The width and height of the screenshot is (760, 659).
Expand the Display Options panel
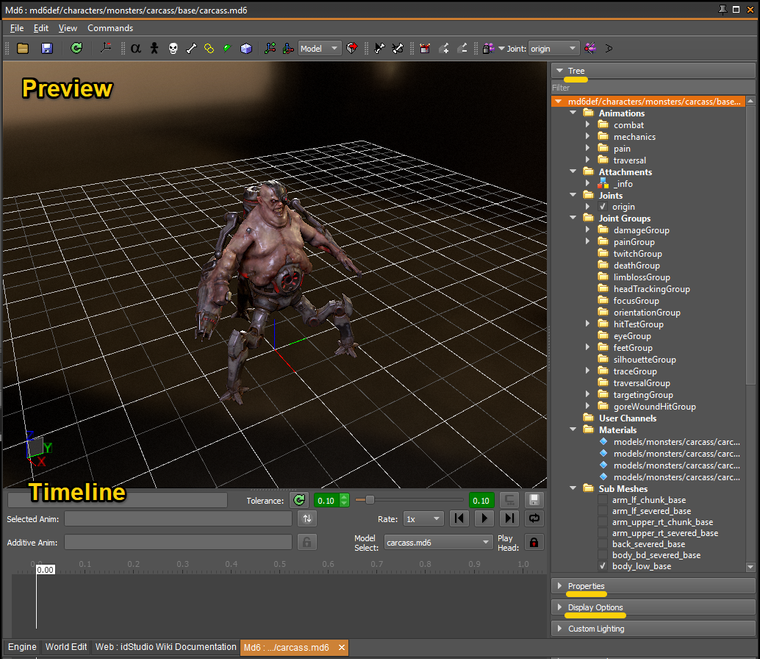click(653, 607)
